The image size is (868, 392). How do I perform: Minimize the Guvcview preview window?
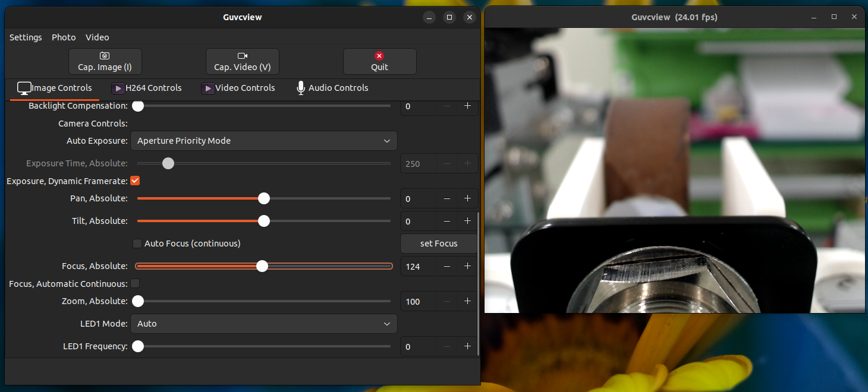click(x=813, y=17)
